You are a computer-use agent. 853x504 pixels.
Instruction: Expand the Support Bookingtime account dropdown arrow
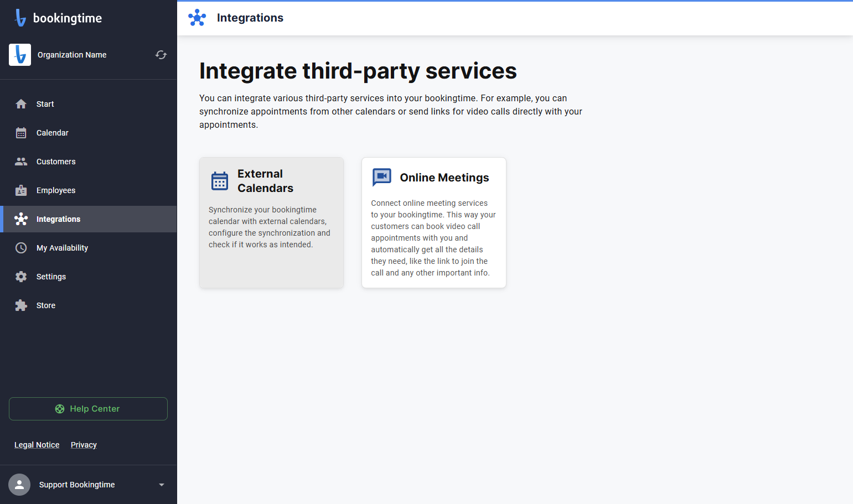pos(162,485)
